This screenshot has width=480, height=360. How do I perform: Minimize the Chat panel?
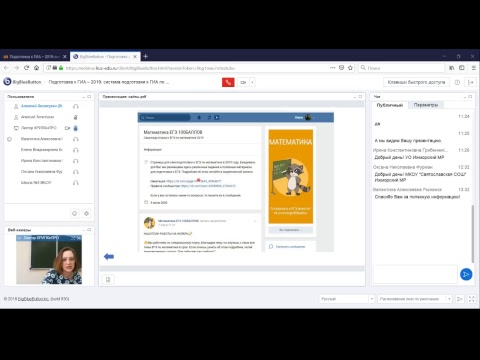[465, 96]
